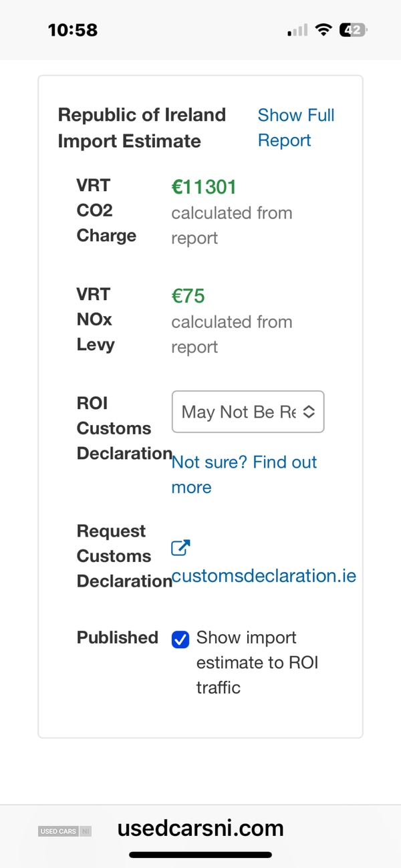401x868 pixels.
Task: Click the Published field label
Action: point(118,637)
